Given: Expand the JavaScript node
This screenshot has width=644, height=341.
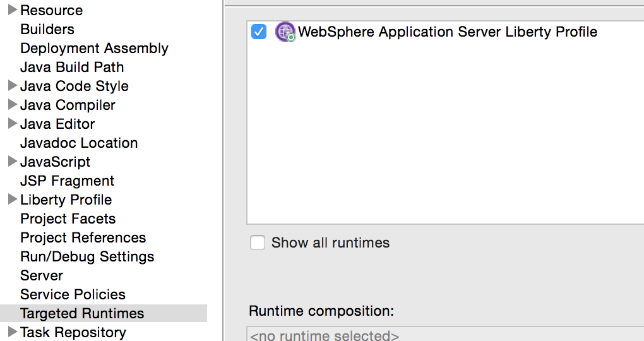Looking at the screenshot, I should tap(13, 162).
